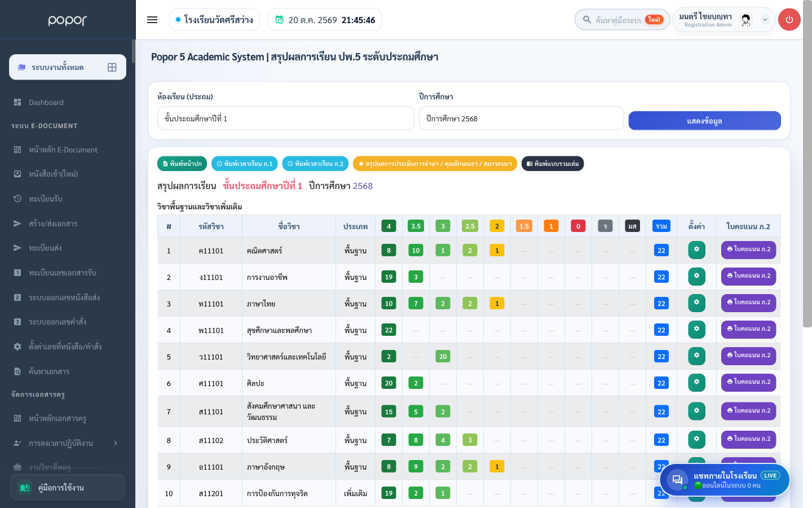The height and width of the screenshot is (508, 812).
Task: Open settings gear for สุขศึกษาและพลศึกษา row
Action: pyautogui.click(x=696, y=330)
